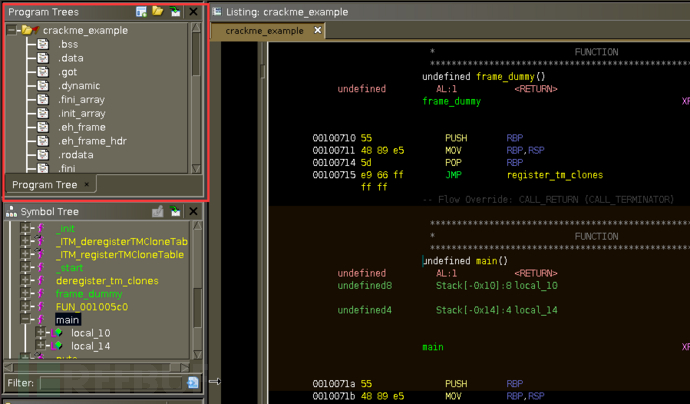Close the Program Trees panel
The width and height of the screenshot is (690, 404).
click(193, 12)
